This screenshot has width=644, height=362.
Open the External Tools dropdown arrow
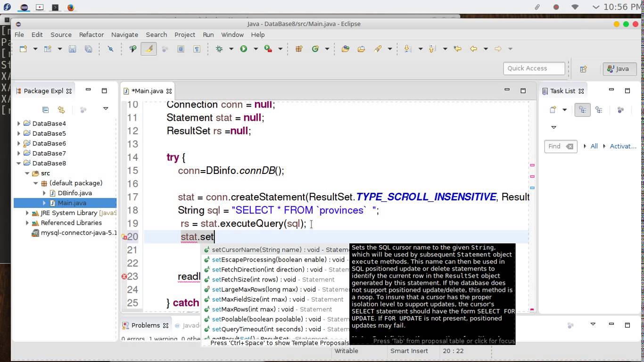[280, 49]
